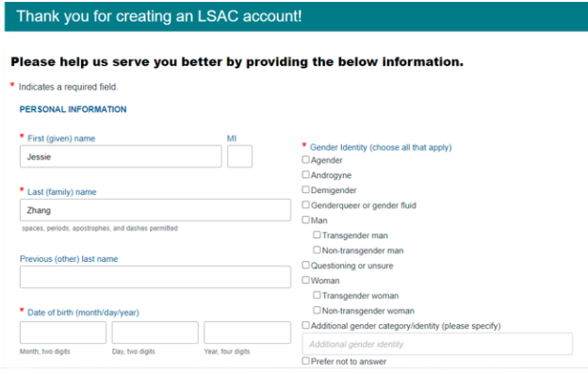Check the Man checkbox

pos(306,220)
